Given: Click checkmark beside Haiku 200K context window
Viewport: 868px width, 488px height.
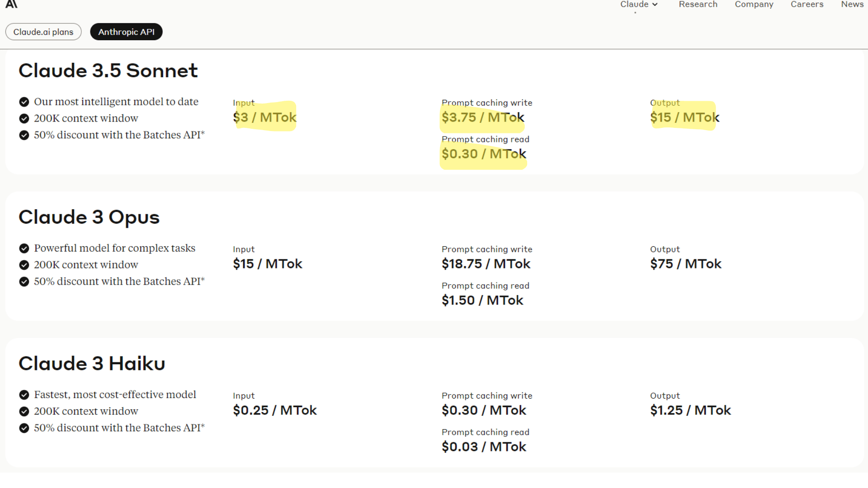Looking at the screenshot, I should (24, 411).
